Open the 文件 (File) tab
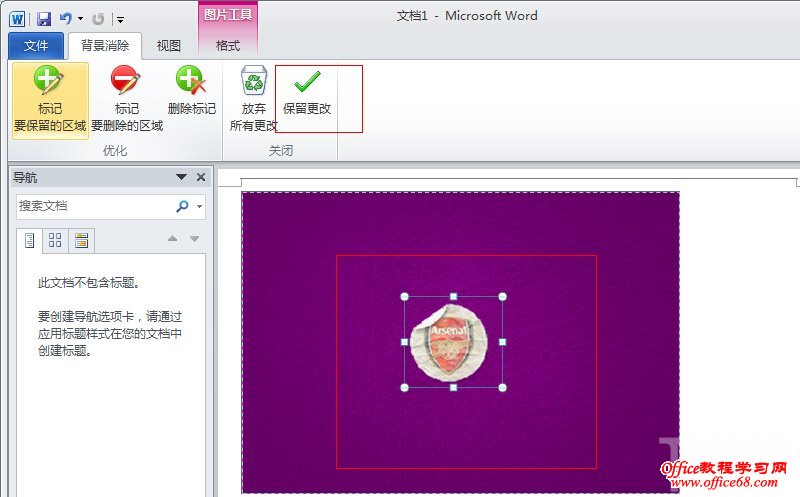Viewport: 800px width, 497px height. [36, 46]
